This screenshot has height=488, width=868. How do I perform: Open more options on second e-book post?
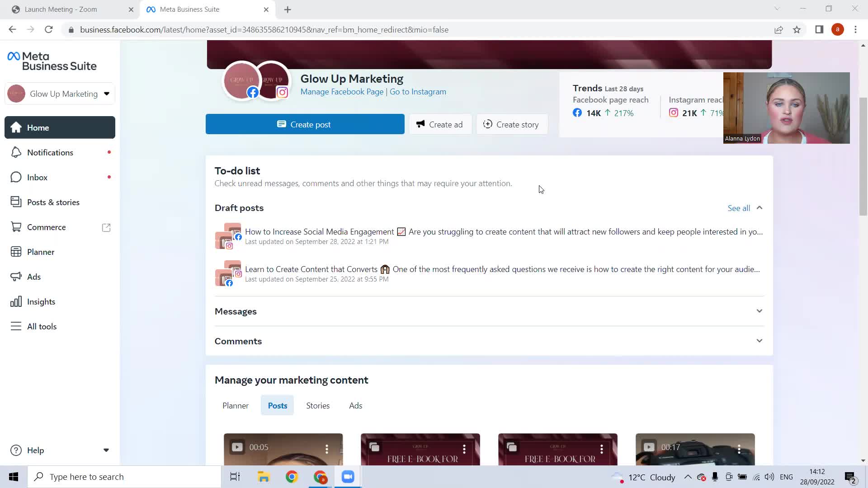coord(464,449)
